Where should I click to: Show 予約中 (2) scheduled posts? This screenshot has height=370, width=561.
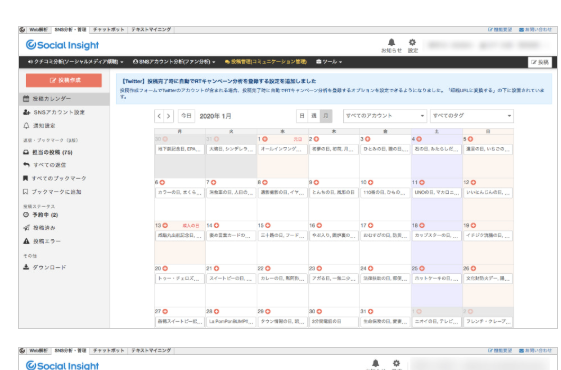pyautogui.click(x=40, y=215)
